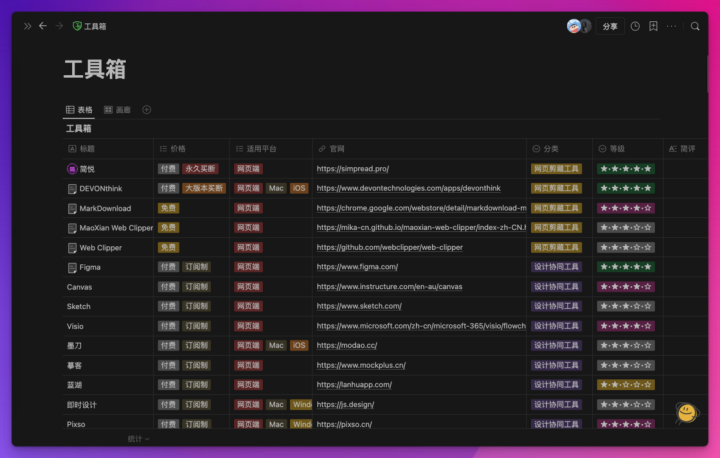Click the 分享 share button
Image resolution: width=720 pixels, height=458 pixels.
pos(610,27)
